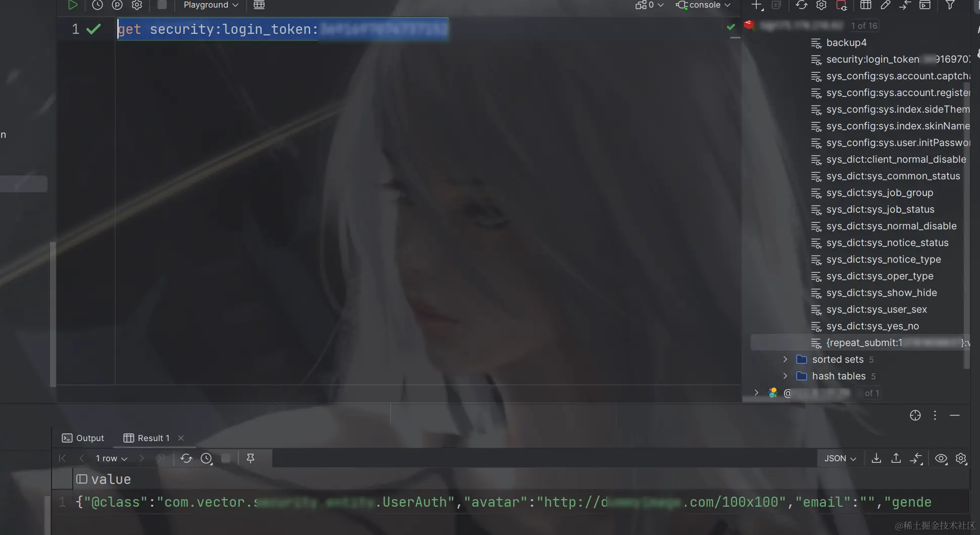Viewport: 980px width, 535px height.
Task: Click the deactivate data source red icon
Action: (x=842, y=5)
